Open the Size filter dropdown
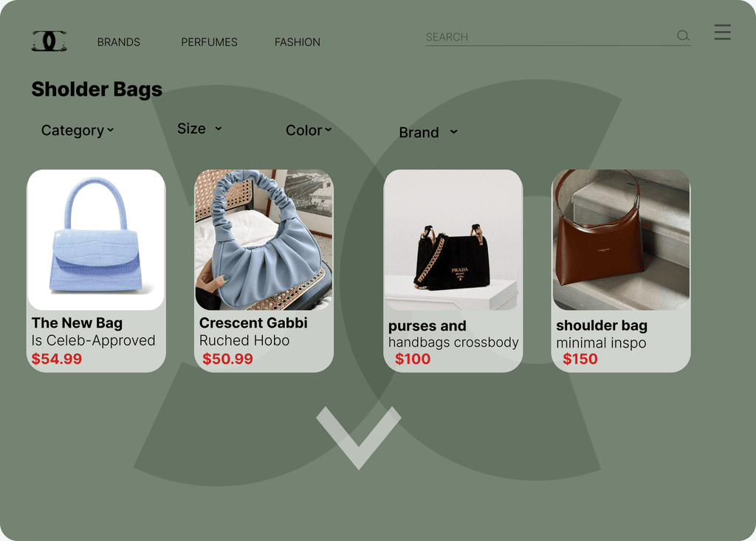Screen dimensions: 756x541 (x=199, y=128)
